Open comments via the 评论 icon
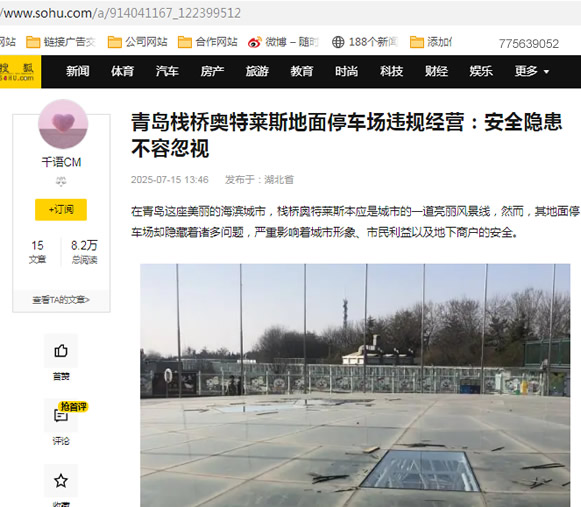Screen dimensions: 581x507 (61, 415)
